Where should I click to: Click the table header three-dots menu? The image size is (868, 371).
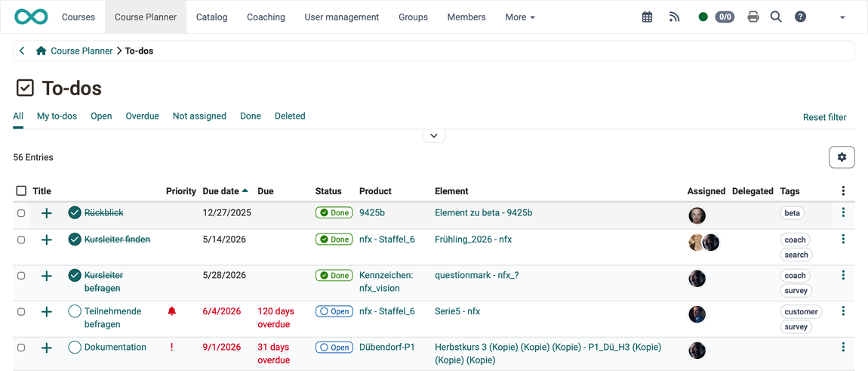[x=843, y=190]
